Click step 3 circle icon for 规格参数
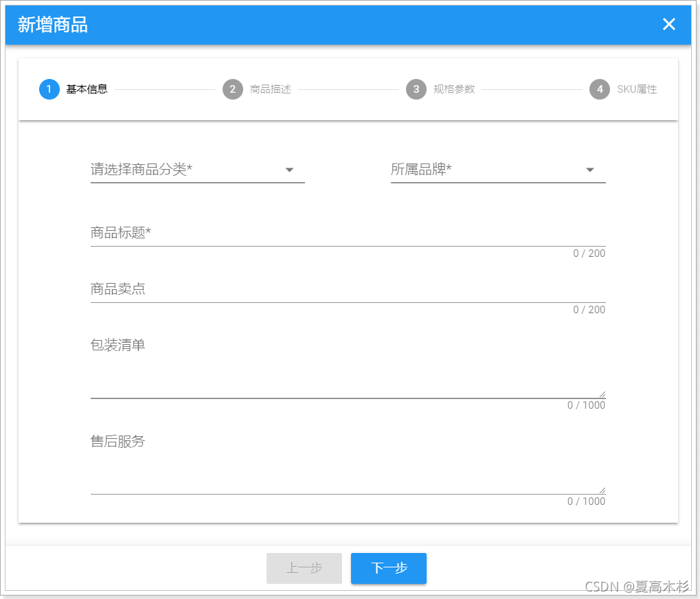The height and width of the screenshot is (599, 700). coord(416,89)
